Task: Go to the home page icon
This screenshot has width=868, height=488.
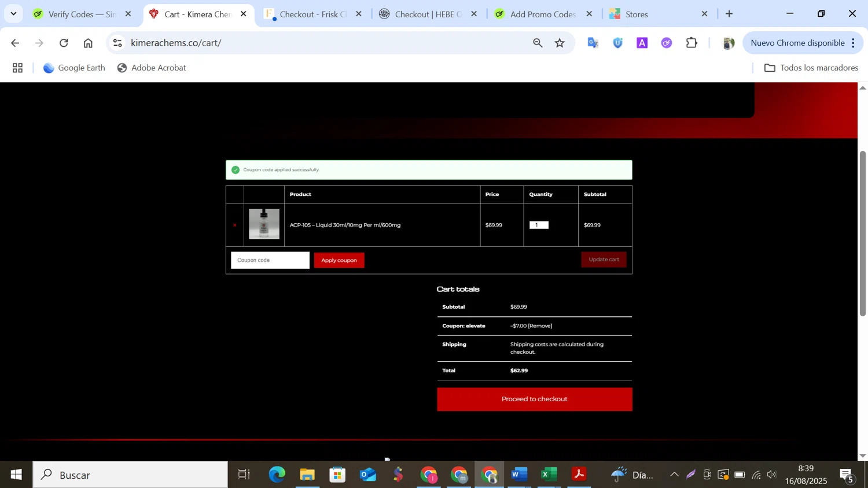Action: pyautogui.click(x=88, y=43)
